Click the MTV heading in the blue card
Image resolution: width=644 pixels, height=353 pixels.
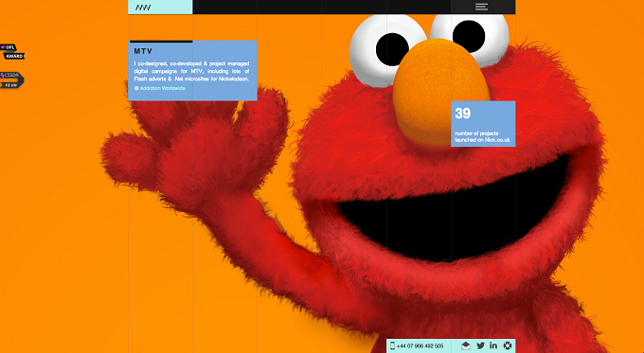[x=143, y=51]
